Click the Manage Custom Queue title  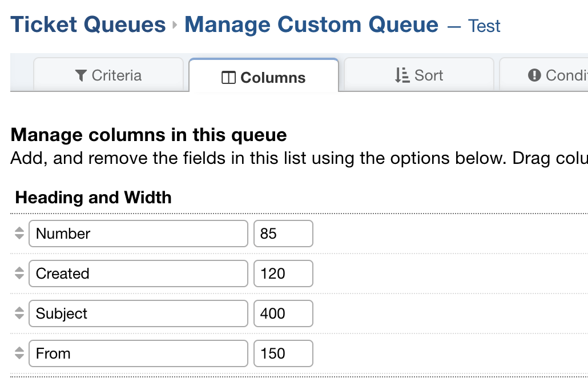311,25
